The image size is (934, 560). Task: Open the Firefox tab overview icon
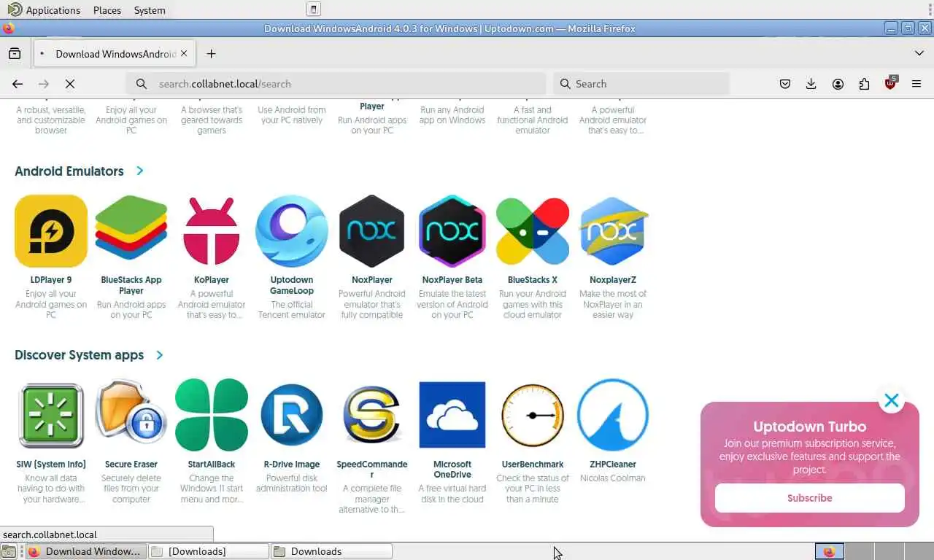14,54
